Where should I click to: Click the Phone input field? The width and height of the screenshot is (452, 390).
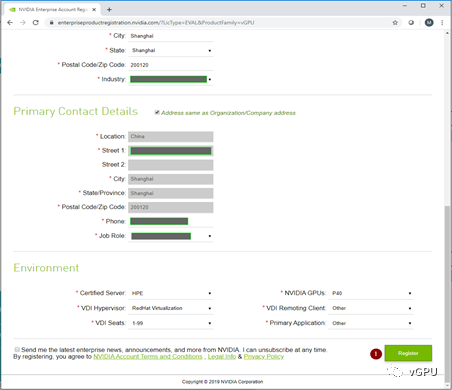[x=171, y=221]
